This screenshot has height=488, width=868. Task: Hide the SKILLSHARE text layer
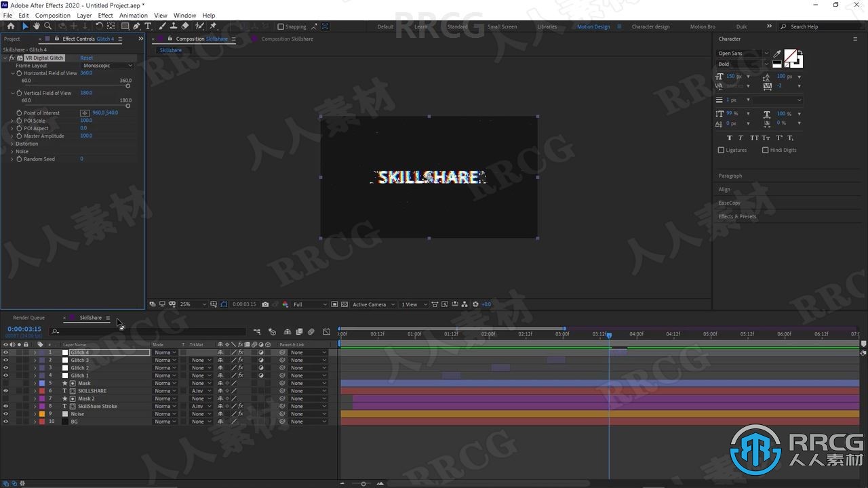[5, 391]
